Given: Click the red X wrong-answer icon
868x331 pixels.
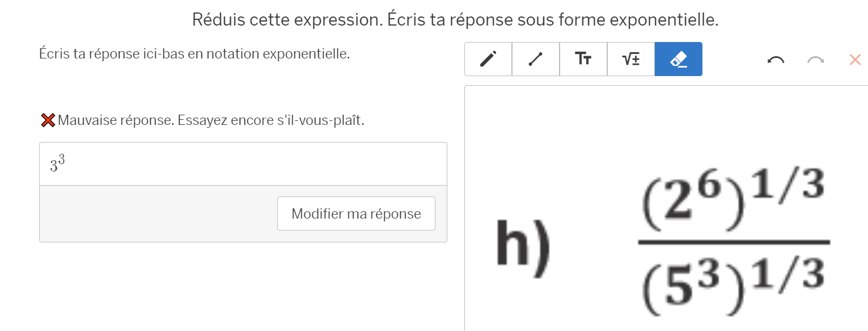Looking at the screenshot, I should point(48,120).
